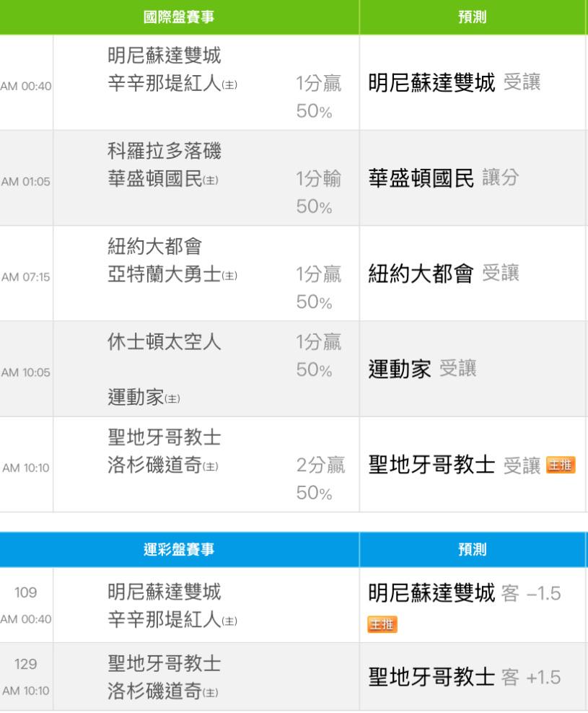This screenshot has width=588, height=713.
Task: Click 華盛頓國民 home team in the matchup column
Action: tap(163, 179)
